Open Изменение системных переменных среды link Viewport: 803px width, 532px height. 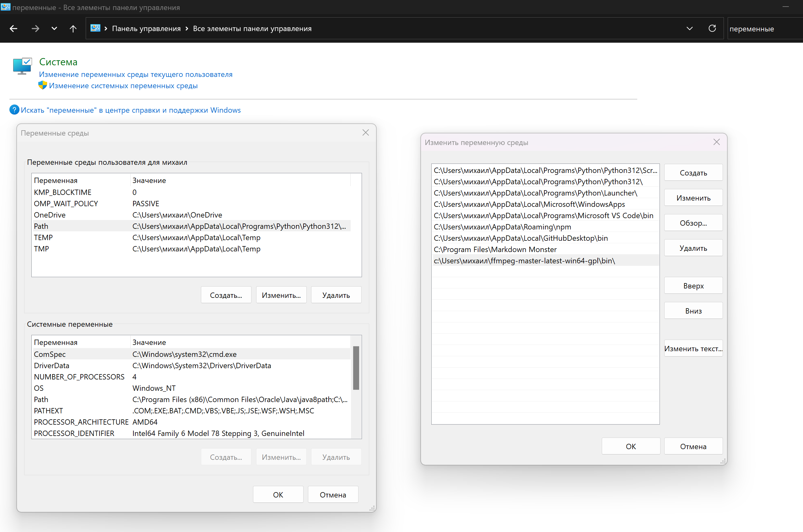[123, 86]
